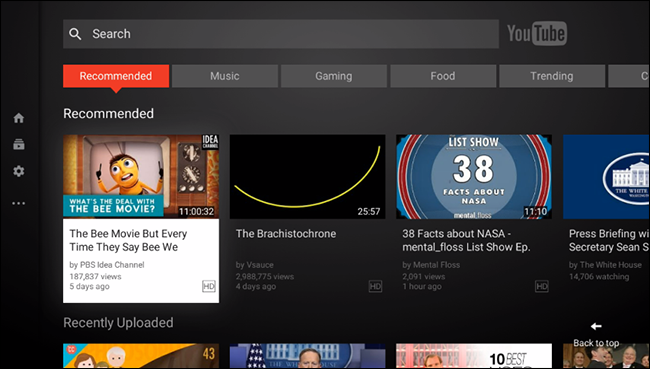Switch to the Music tab

[225, 76]
